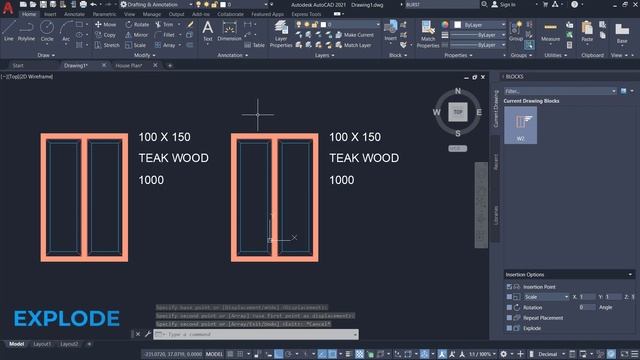Click Match Properties tool

428,34
